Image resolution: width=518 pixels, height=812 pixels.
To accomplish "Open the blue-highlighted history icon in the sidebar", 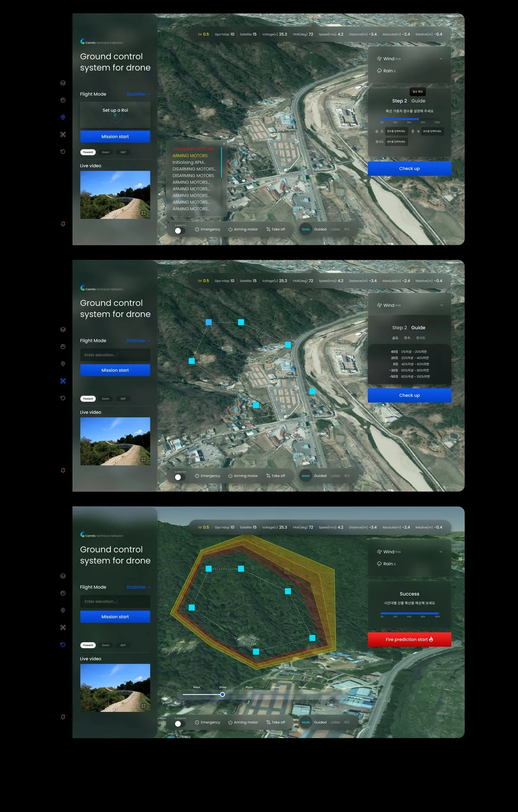I will 63,644.
